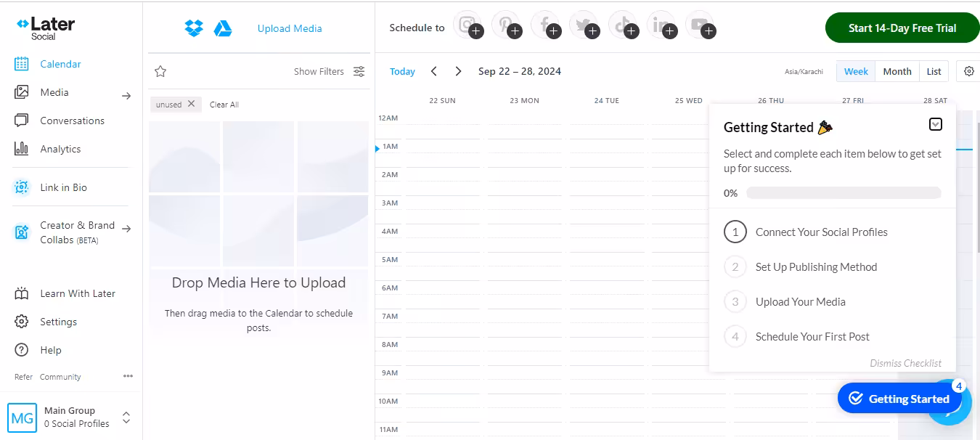The image size is (980, 440).
Task: Open Analytics in the sidebar
Action: (x=60, y=149)
